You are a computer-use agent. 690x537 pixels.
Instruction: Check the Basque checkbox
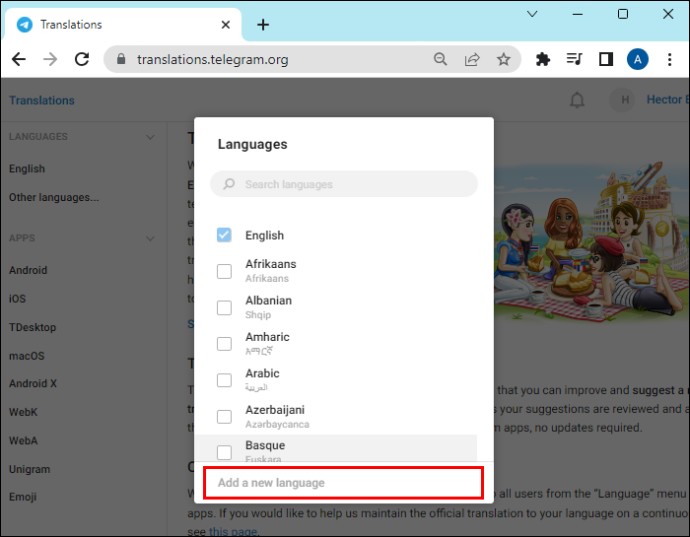(224, 452)
